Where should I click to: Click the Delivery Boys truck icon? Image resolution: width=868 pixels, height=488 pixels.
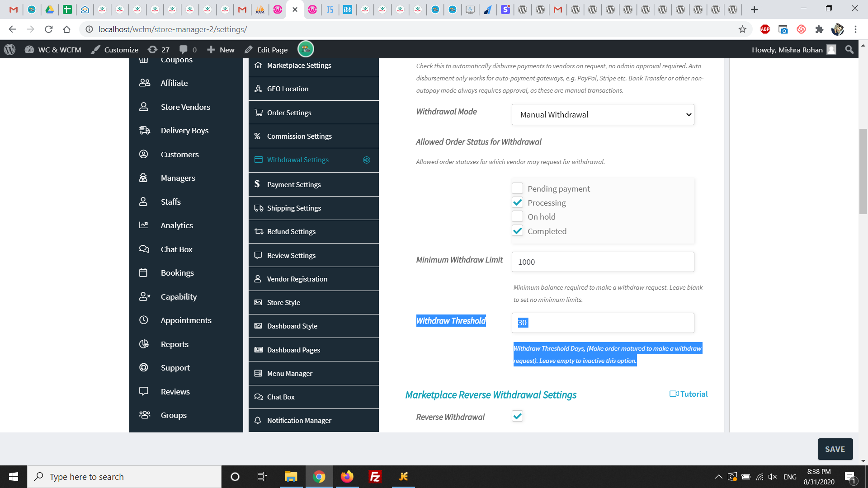(144, 130)
